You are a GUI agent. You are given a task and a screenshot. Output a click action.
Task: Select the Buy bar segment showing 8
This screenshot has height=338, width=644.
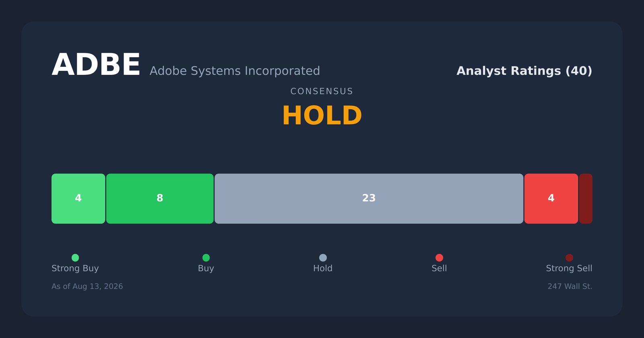pyautogui.click(x=160, y=198)
